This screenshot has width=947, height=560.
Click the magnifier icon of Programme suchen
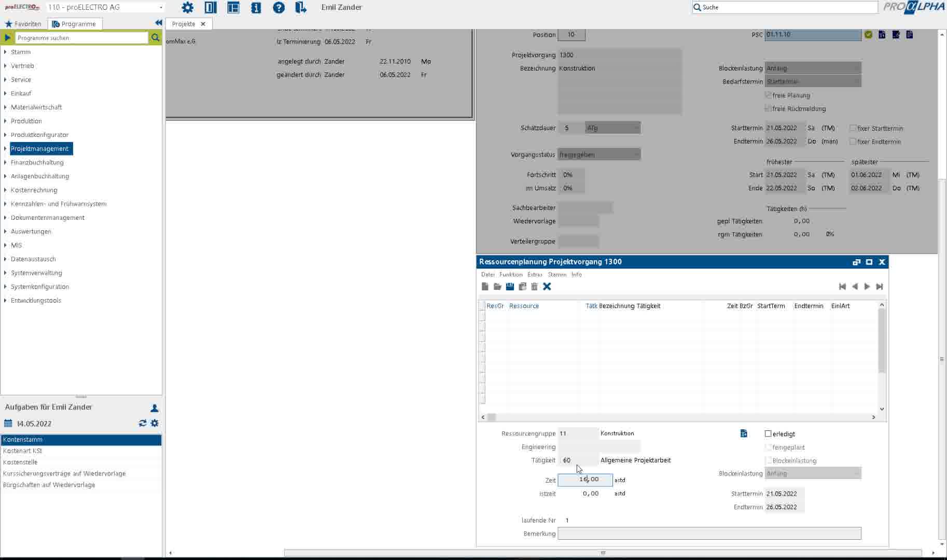point(155,37)
